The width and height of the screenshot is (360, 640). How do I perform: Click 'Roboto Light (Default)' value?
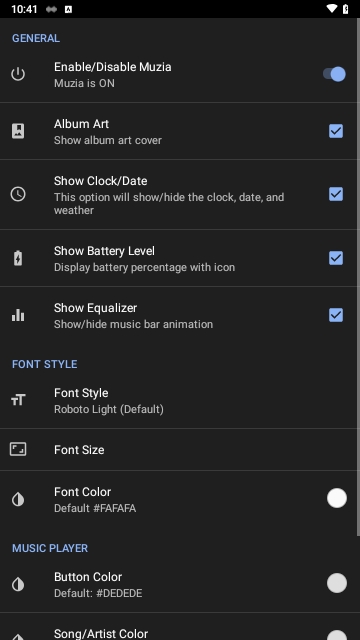tap(109, 409)
